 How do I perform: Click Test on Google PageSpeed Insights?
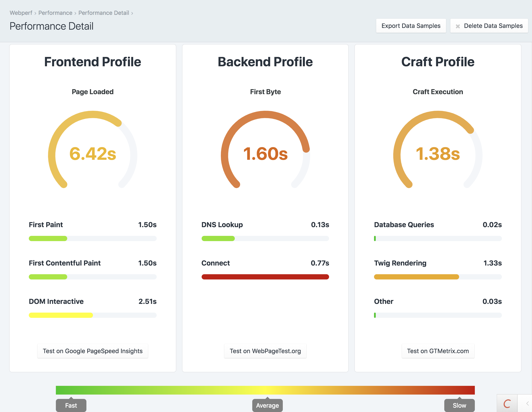click(93, 351)
